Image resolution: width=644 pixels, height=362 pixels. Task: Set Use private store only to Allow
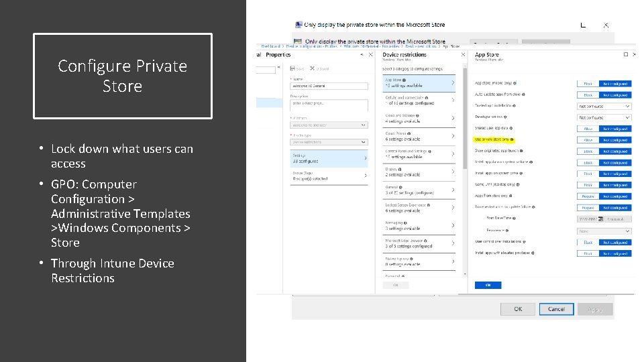pos(588,140)
